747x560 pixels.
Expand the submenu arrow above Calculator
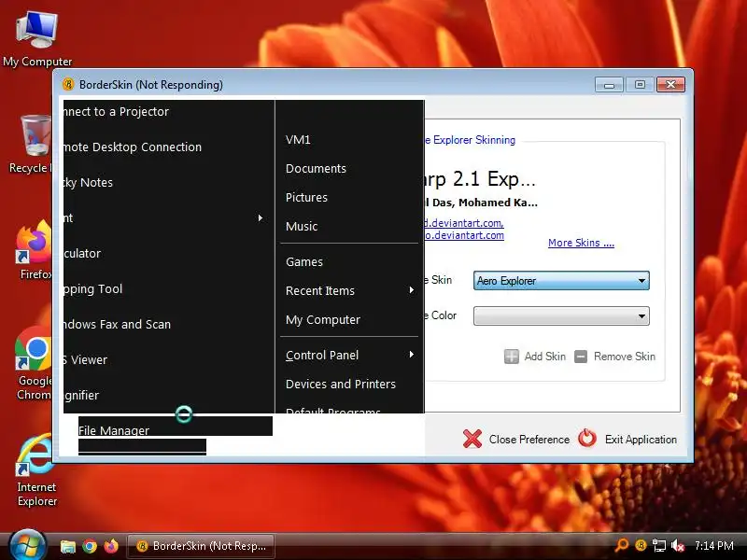(261, 217)
